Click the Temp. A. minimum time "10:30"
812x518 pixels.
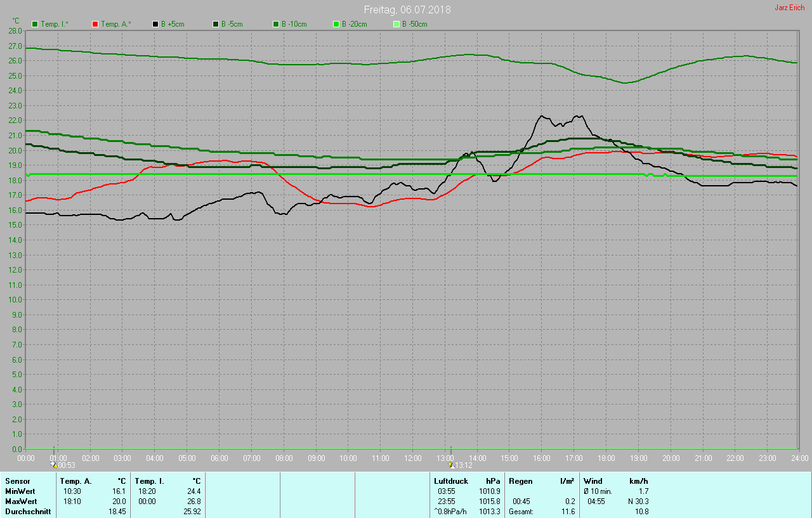click(72, 491)
